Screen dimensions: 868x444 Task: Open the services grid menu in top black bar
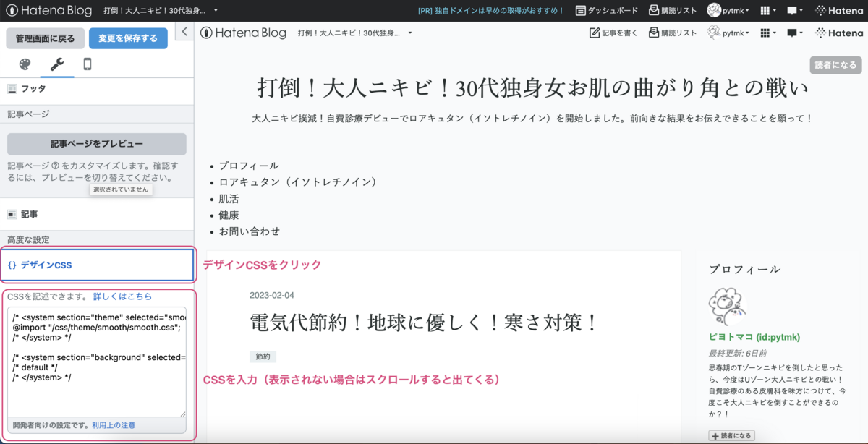click(767, 11)
